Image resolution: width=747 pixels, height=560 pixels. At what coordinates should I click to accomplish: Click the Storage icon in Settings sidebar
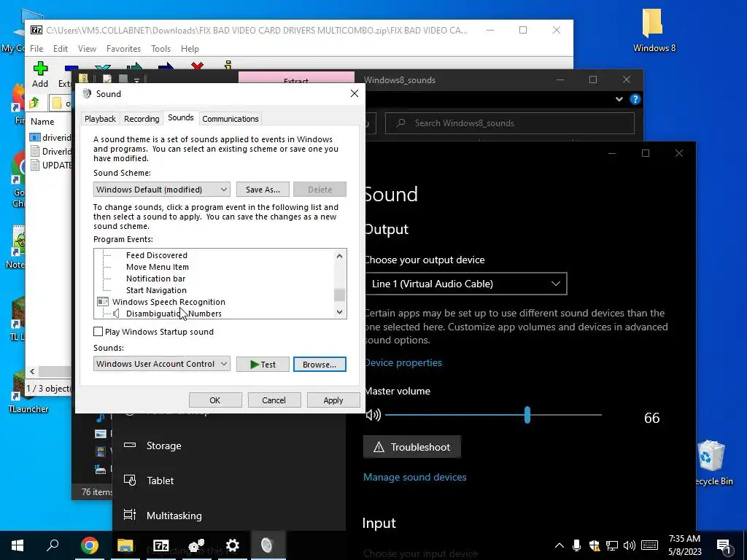pos(130,446)
